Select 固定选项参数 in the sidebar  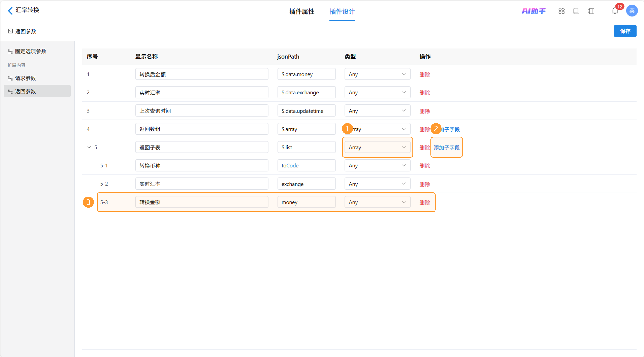[30, 51]
